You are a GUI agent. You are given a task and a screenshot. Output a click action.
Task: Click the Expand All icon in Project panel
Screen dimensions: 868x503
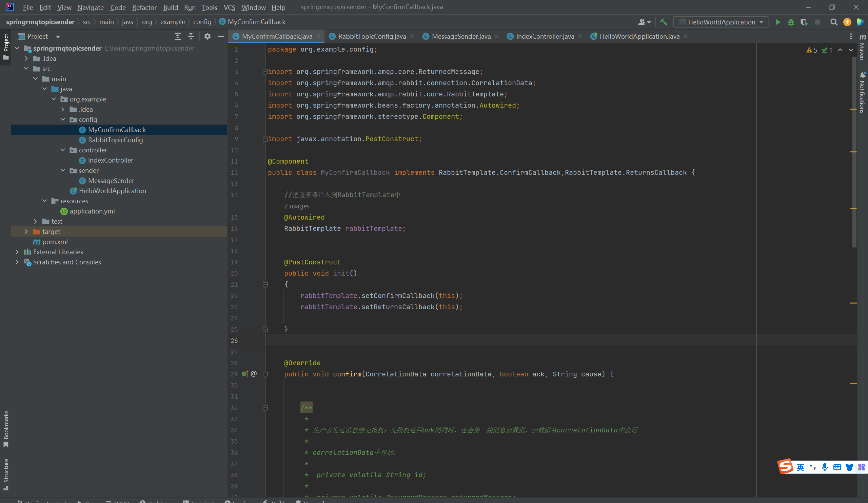tap(177, 36)
